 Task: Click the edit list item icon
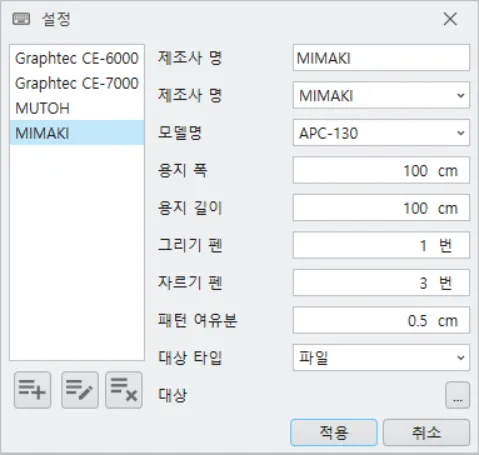(80, 390)
